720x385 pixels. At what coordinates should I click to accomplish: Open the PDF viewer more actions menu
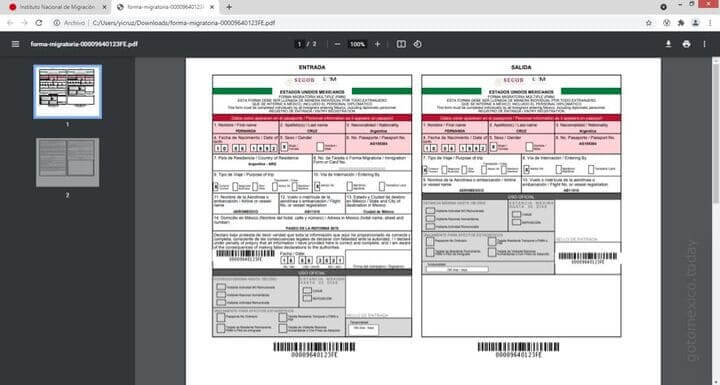coord(704,44)
